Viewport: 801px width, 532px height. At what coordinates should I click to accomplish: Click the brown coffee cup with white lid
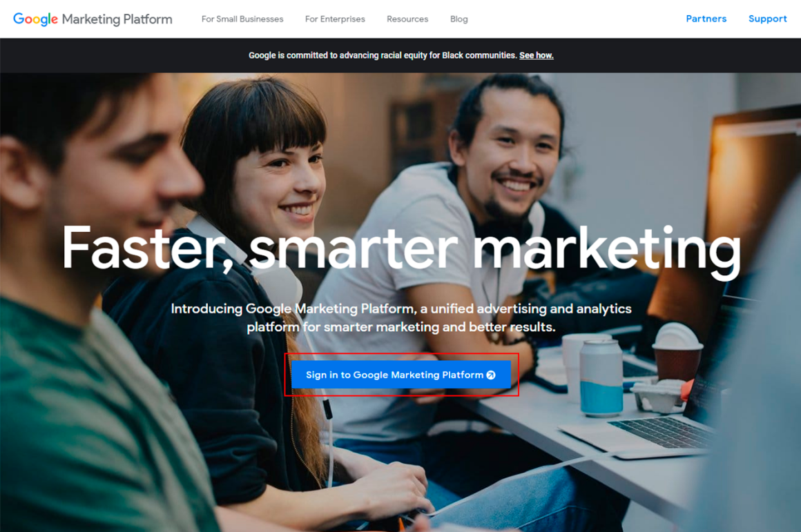(677, 352)
